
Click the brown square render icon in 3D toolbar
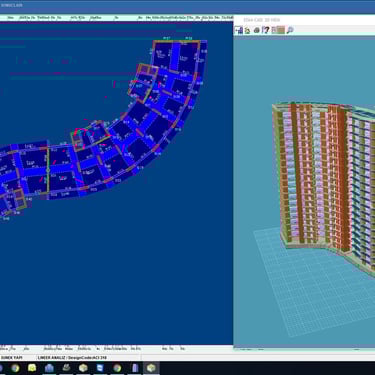coord(281,30)
